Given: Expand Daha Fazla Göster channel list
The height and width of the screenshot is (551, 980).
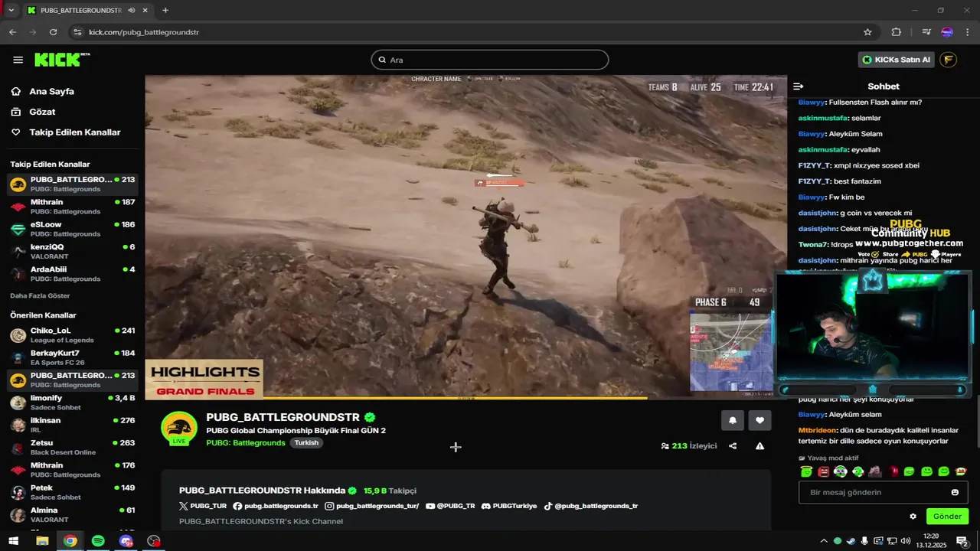Looking at the screenshot, I should coord(40,295).
